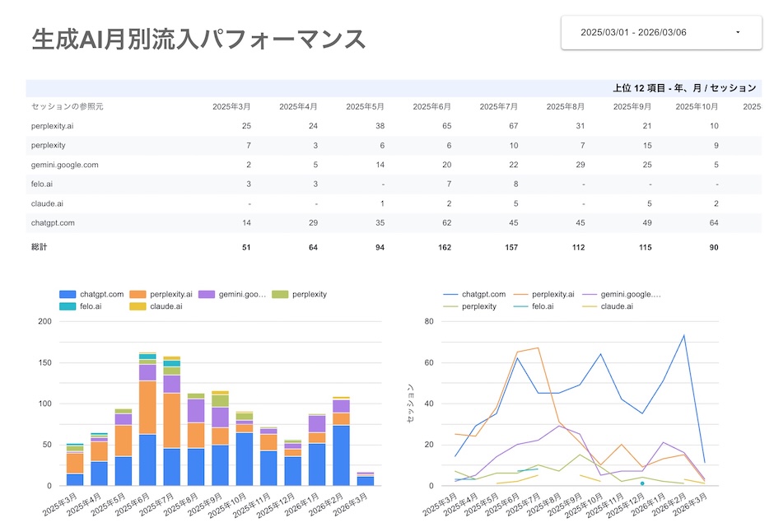
Task: Click the date range dropdown arrow
Action: coord(738,33)
